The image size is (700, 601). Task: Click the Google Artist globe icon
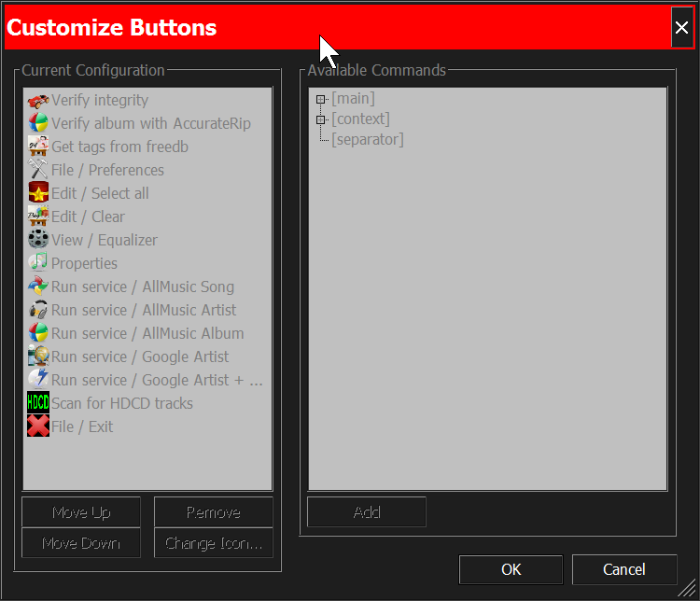click(38, 356)
